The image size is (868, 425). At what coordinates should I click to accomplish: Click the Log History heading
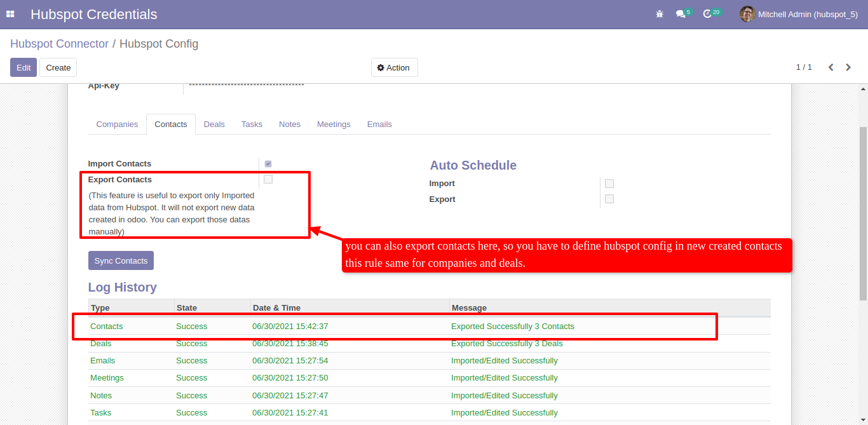point(122,287)
